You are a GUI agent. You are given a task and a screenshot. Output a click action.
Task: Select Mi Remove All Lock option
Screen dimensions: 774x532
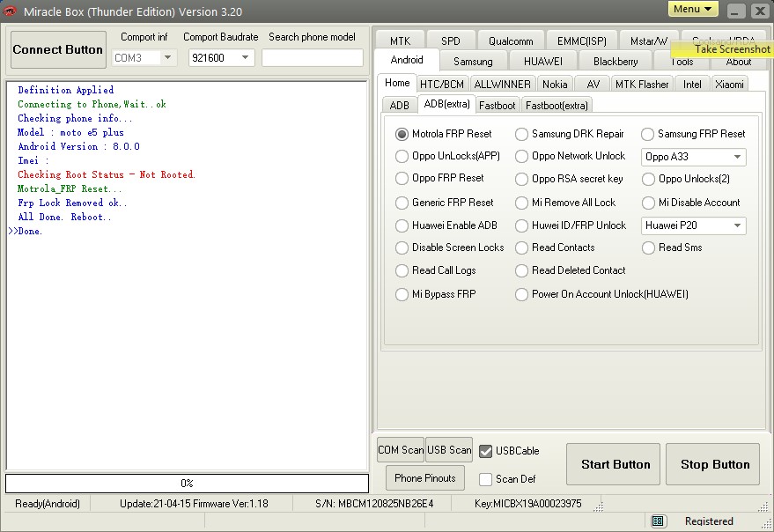coord(521,203)
